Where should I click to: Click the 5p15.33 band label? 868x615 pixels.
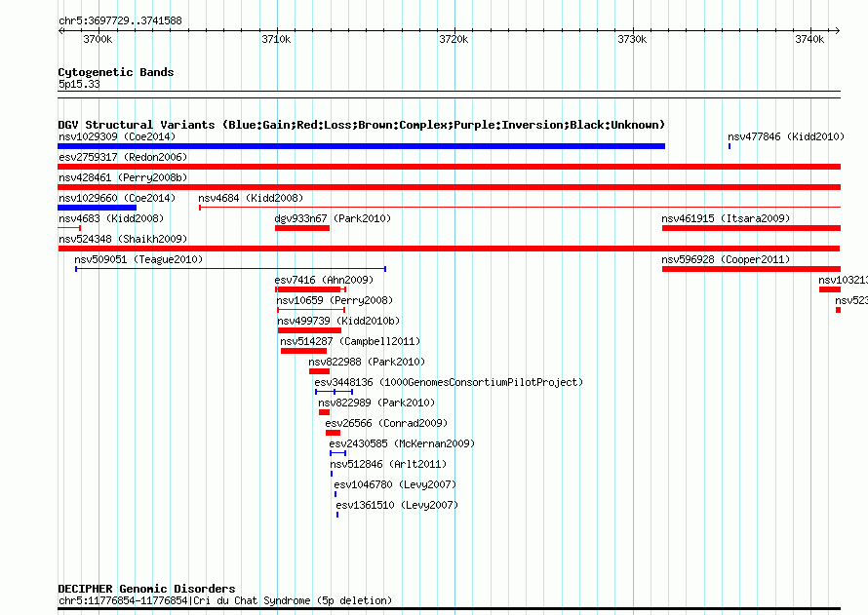pos(79,84)
